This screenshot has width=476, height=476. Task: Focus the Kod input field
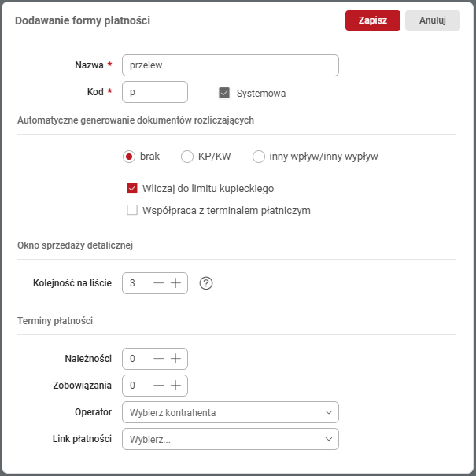coord(154,92)
